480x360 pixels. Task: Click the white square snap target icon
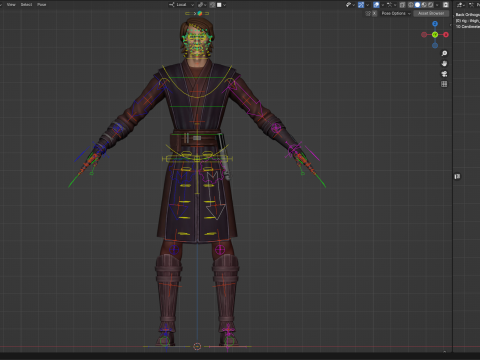[x=219, y=5]
